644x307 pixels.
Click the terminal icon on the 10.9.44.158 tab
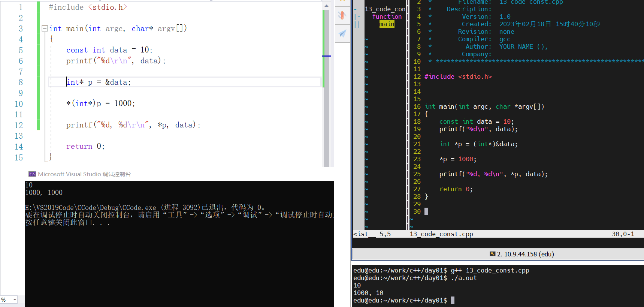point(493,254)
